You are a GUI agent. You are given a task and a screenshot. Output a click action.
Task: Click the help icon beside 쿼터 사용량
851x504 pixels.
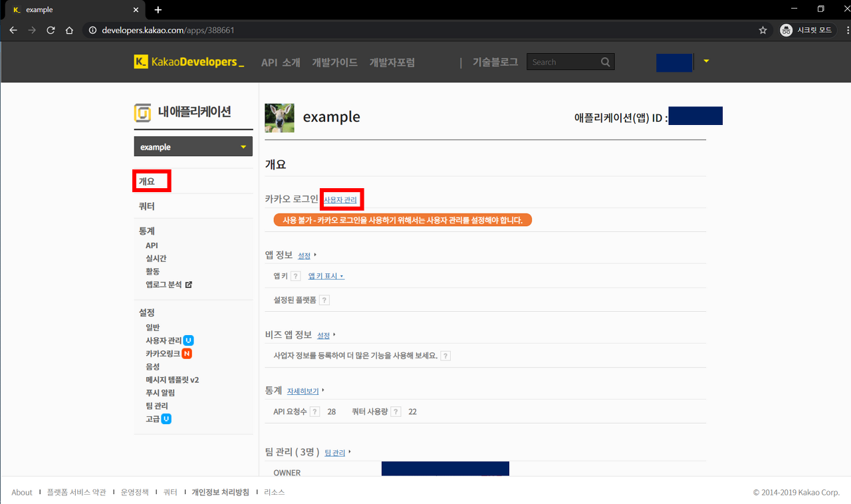396,412
